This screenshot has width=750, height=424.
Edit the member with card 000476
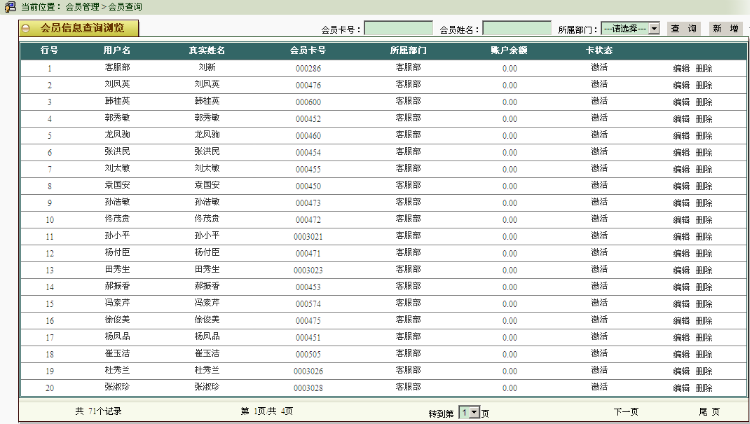pyautogui.click(x=681, y=85)
